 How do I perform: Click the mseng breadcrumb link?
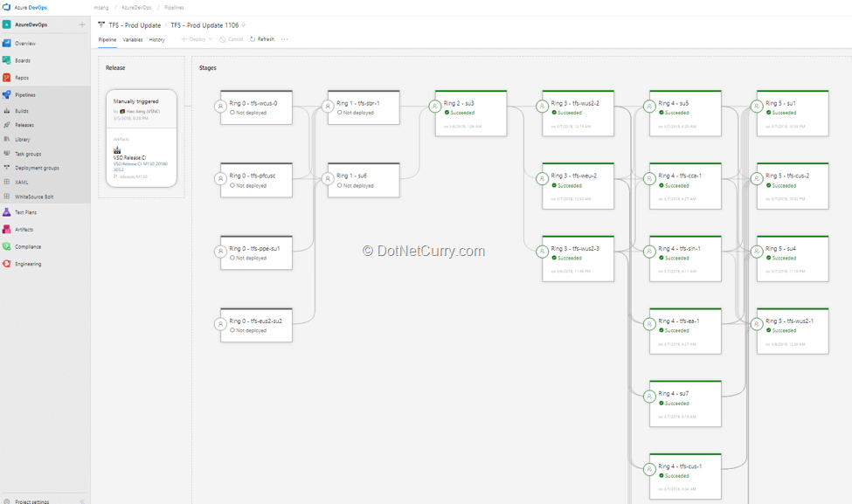(x=101, y=8)
